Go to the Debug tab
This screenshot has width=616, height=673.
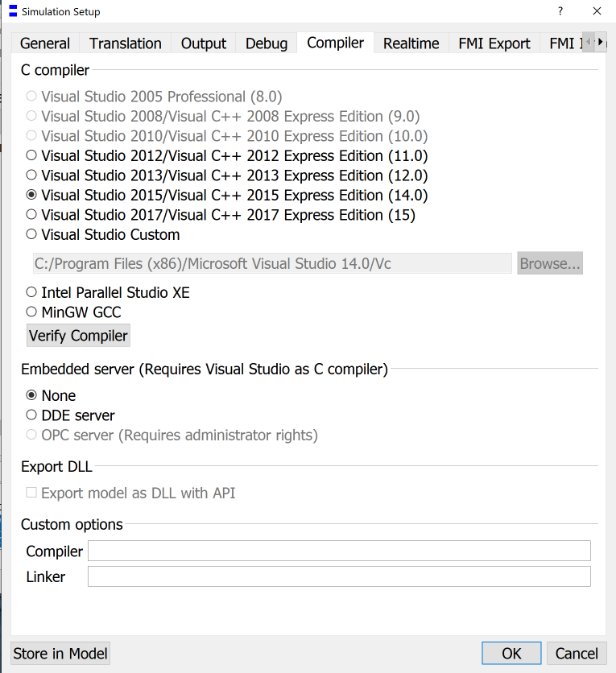pos(267,43)
